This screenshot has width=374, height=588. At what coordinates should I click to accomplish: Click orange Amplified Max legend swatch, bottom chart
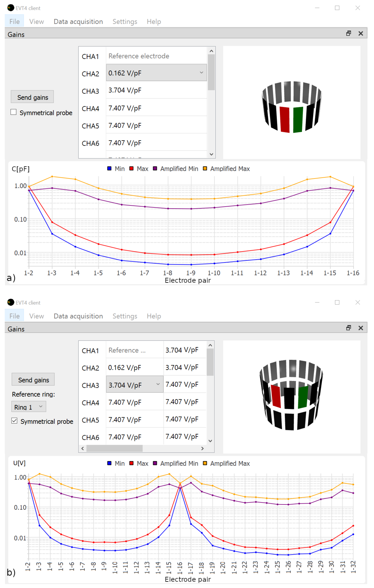(x=205, y=463)
